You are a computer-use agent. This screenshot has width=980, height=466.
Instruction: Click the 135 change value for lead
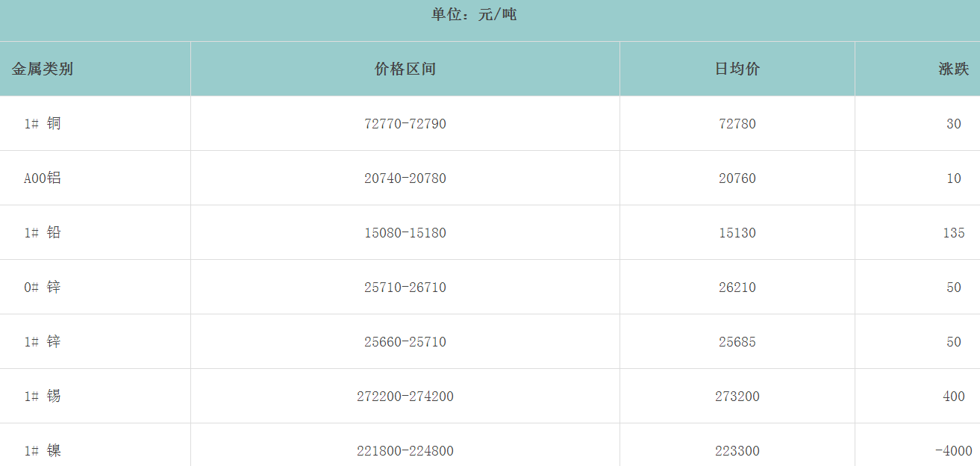953,233
